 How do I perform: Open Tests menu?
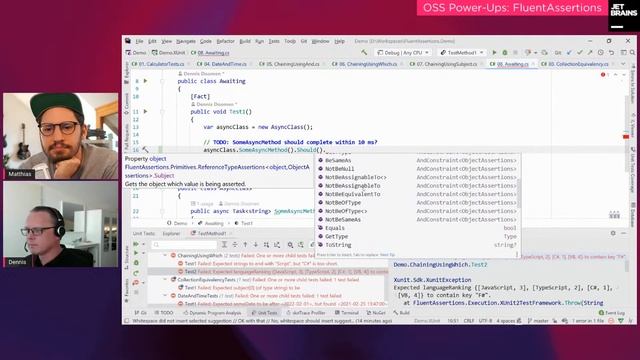pos(274,41)
